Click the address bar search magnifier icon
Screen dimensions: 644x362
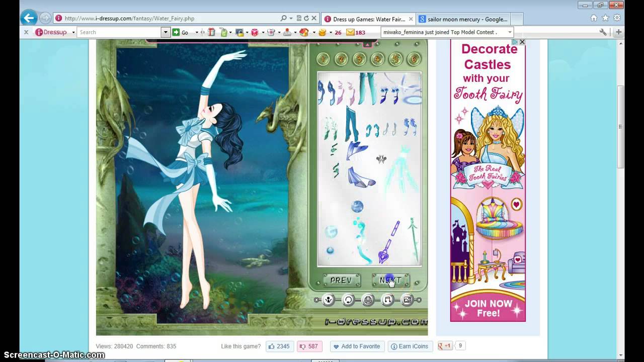284,18
